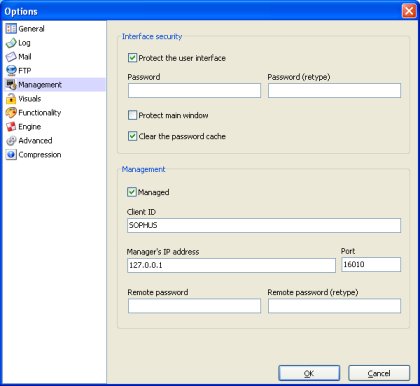
Task: Open the General options icon
Action: point(11,29)
